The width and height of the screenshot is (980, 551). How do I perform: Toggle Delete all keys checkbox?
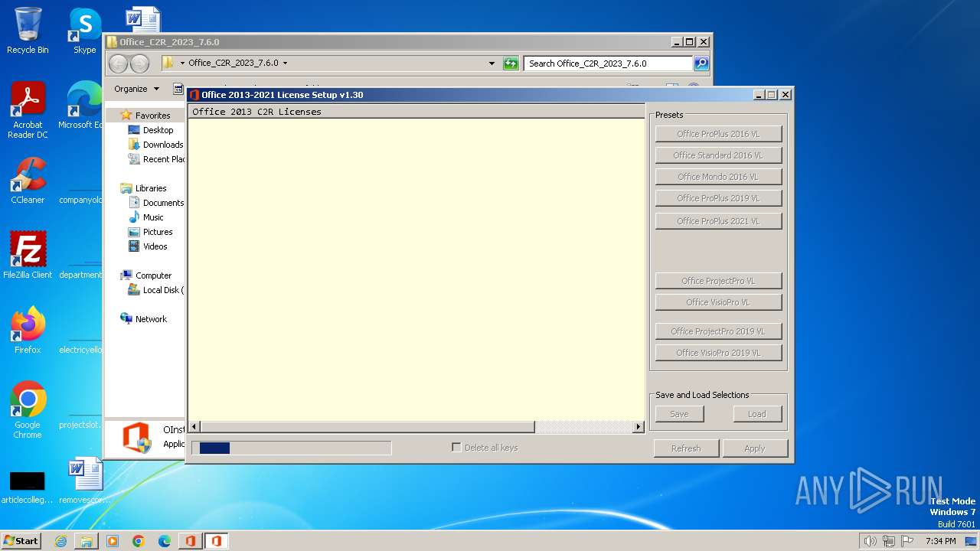coord(456,448)
